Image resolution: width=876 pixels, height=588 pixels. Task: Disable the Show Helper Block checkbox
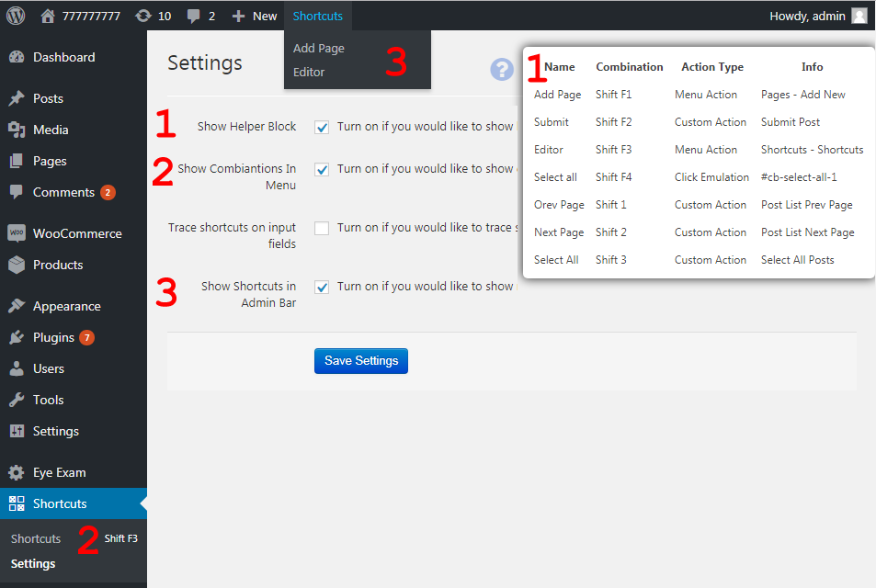322,127
